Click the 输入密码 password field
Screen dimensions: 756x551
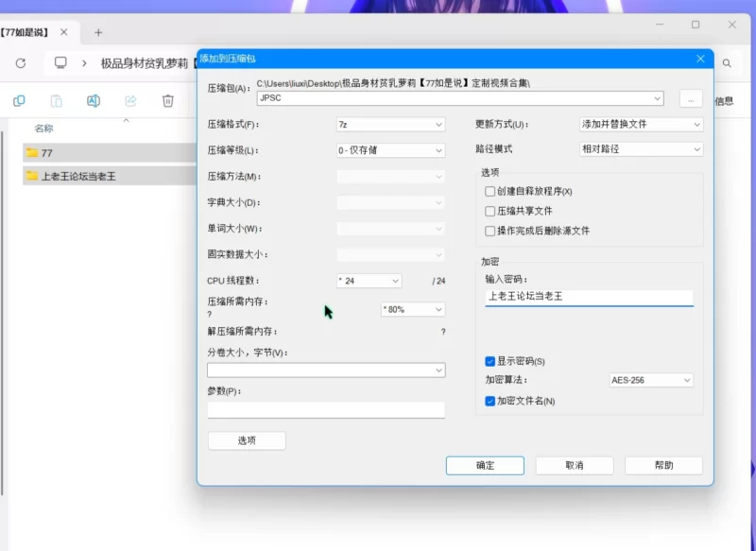pyautogui.click(x=589, y=297)
